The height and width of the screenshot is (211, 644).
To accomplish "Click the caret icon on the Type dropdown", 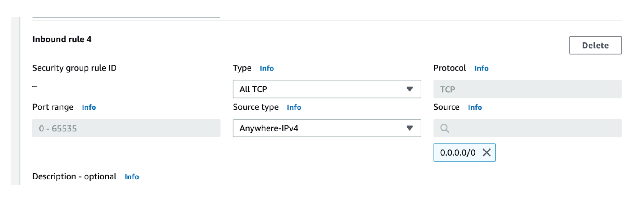I will click(x=410, y=89).
